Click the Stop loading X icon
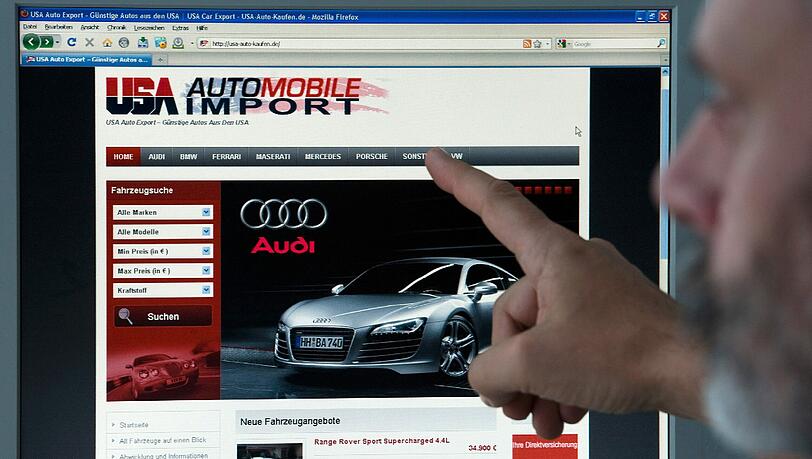812x459 pixels. click(x=89, y=42)
